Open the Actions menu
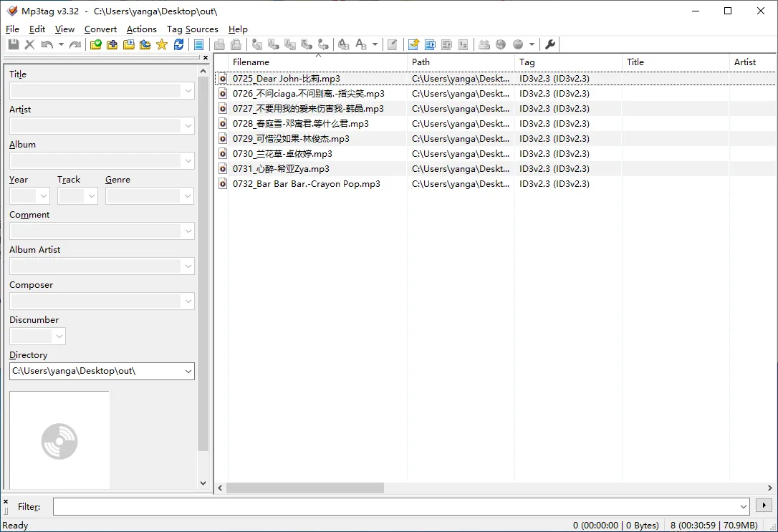This screenshot has width=778, height=532. 141,29
